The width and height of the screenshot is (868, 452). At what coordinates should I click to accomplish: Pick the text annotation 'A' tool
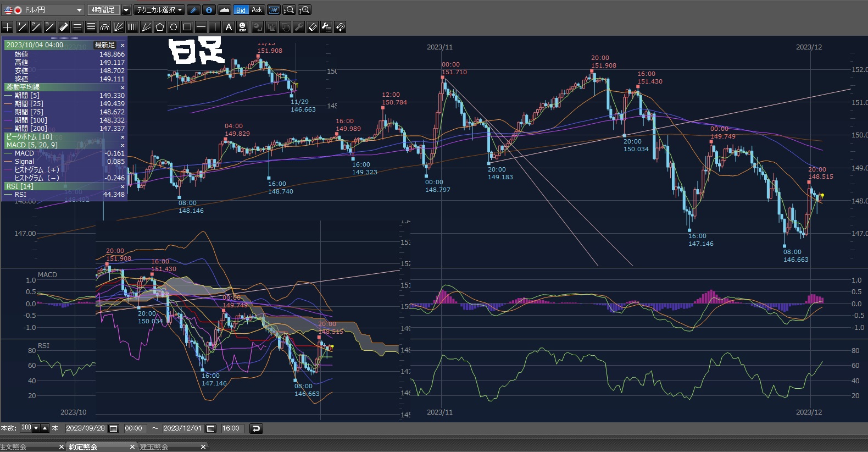(229, 27)
